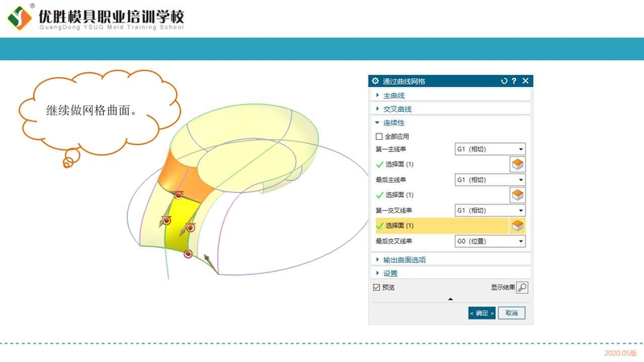
Task: Close the 通过曲线网格 dialog
Action: 526,81
